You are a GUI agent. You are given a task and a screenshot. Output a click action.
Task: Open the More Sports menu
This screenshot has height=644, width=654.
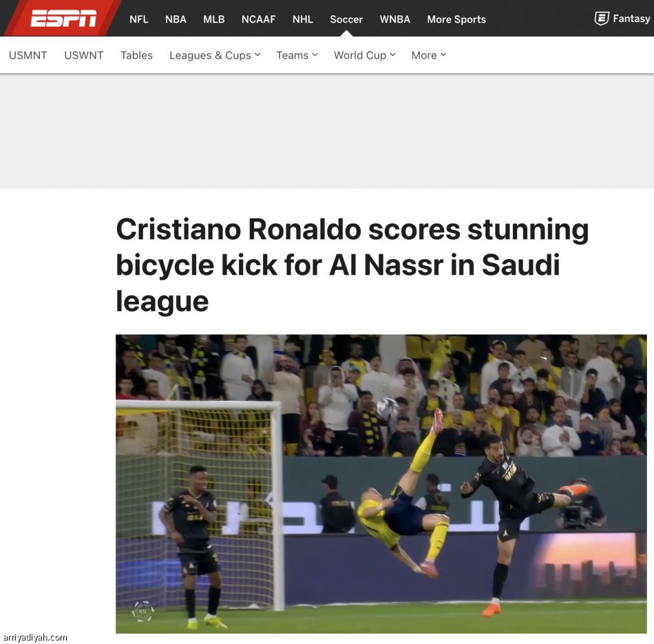click(x=456, y=19)
